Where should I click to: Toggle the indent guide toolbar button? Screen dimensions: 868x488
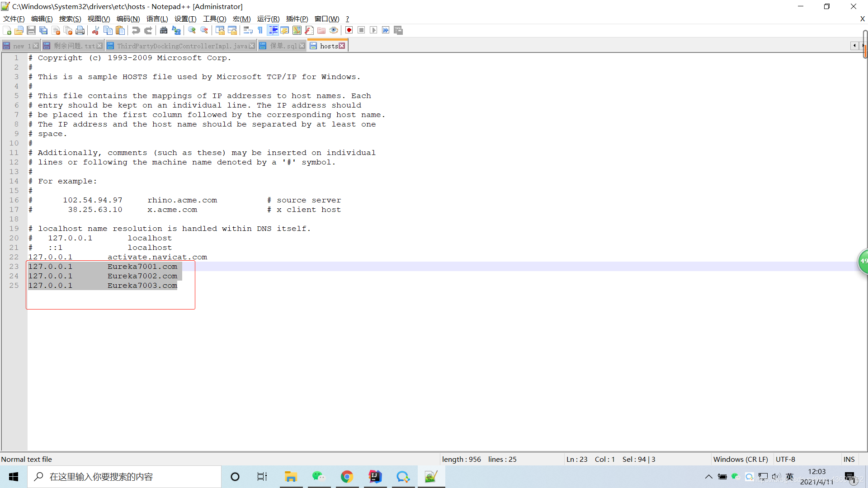[x=273, y=30]
